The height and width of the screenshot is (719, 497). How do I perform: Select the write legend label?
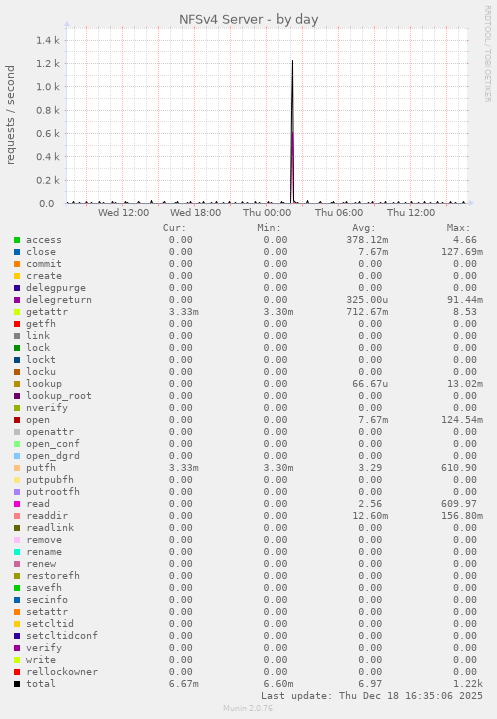(x=41, y=660)
